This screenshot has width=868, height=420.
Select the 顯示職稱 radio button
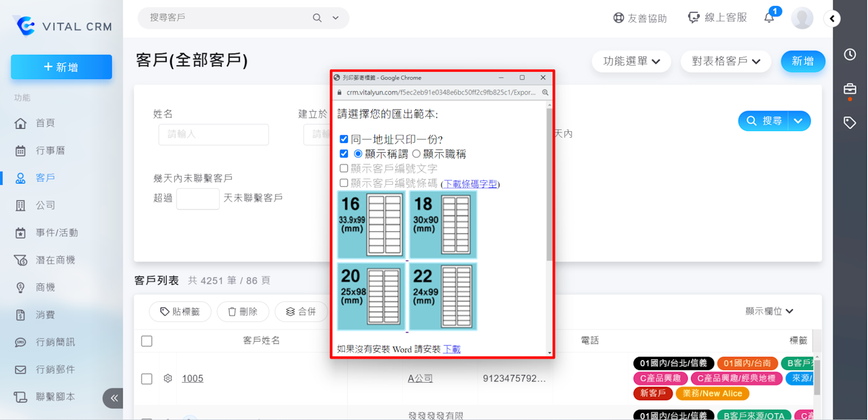point(416,154)
